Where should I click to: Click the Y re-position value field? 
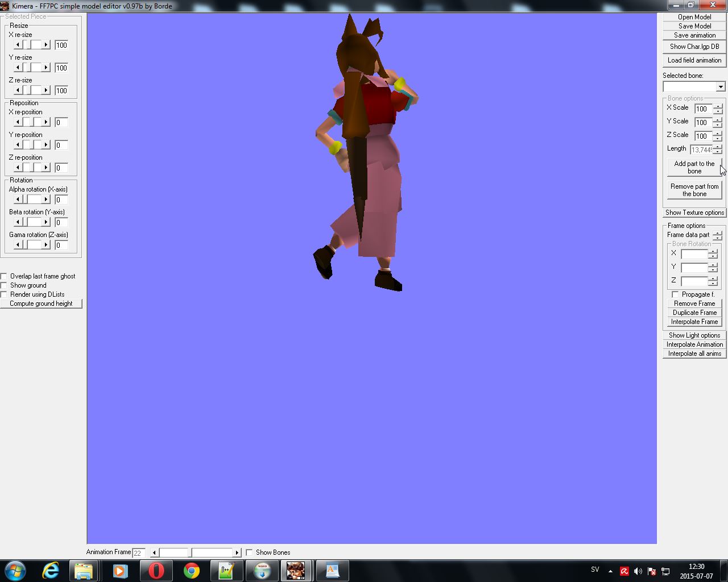pyautogui.click(x=61, y=145)
